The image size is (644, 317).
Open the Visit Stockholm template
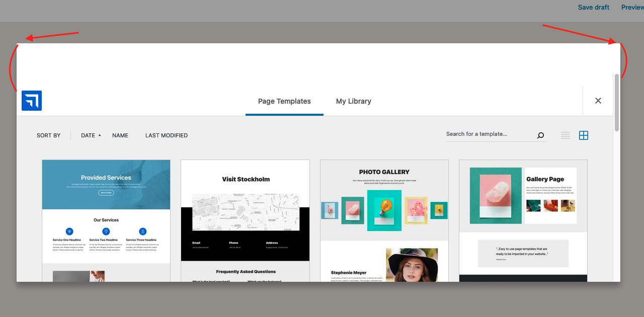[245, 216]
